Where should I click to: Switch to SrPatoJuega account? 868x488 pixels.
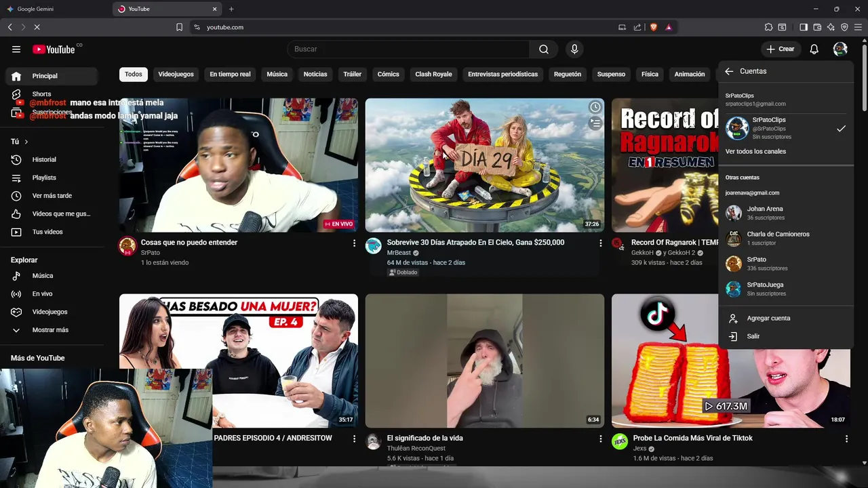coord(785,289)
